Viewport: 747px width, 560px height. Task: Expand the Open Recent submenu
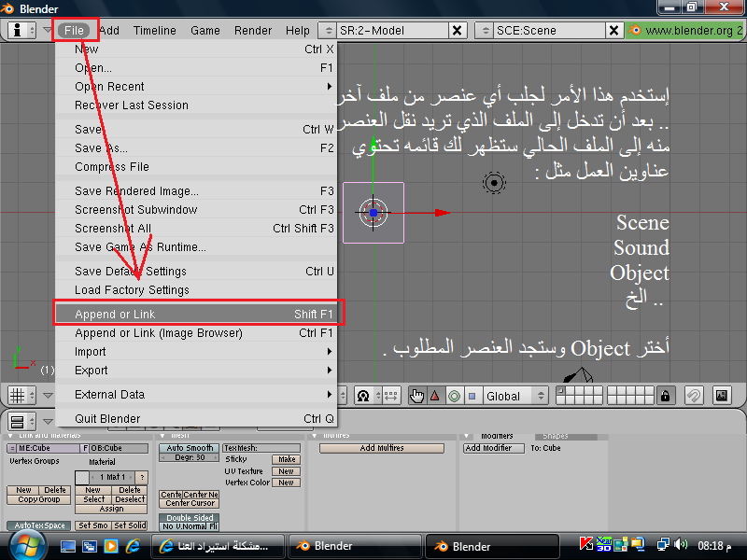tap(197, 86)
